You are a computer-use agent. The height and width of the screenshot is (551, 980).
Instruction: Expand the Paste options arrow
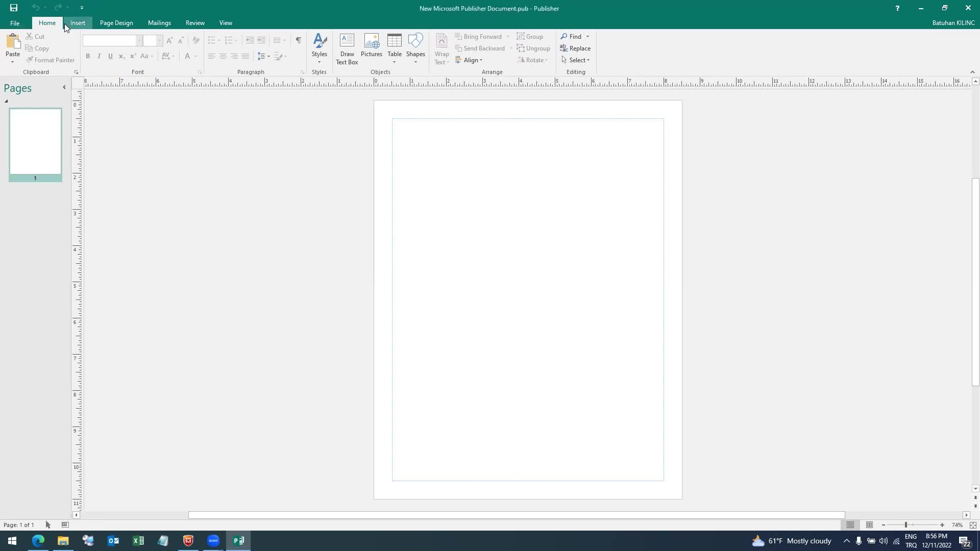pos(13,62)
